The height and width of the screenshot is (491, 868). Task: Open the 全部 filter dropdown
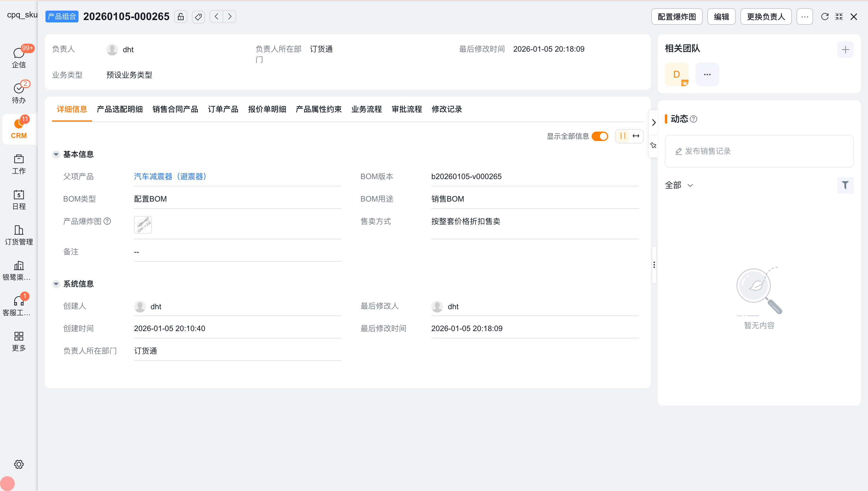click(678, 185)
